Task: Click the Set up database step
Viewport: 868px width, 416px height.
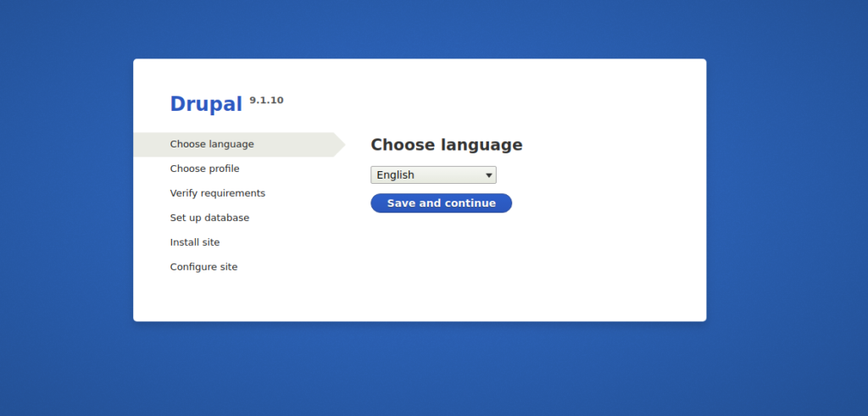Action: click(x=210, y=218)
